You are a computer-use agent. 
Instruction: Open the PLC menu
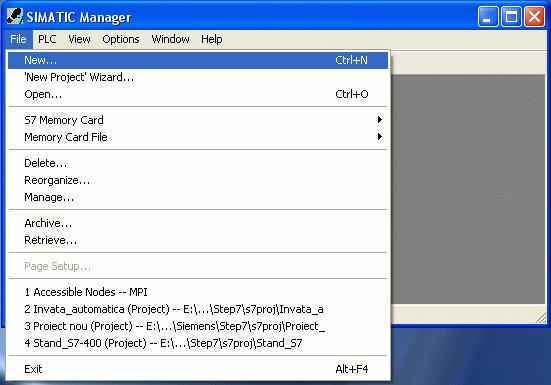[x=47, y=39]
